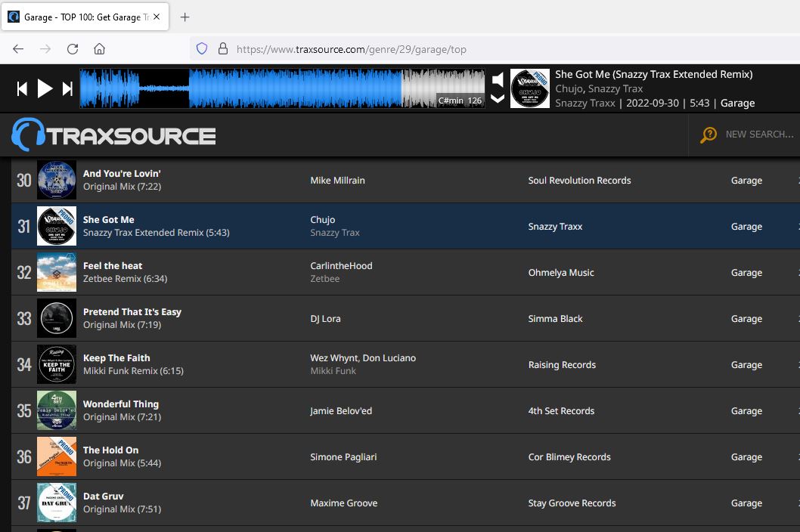The image size is (800, 532).
Task: Open Soul Revolution Records label
Action: click(x=580, y=181)
